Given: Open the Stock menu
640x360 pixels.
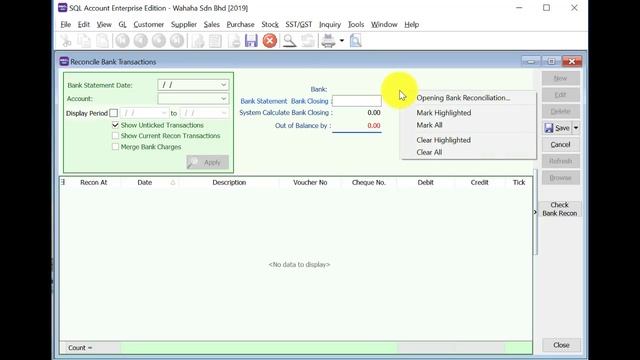Looking at the screenshot, I should point(270,24).
